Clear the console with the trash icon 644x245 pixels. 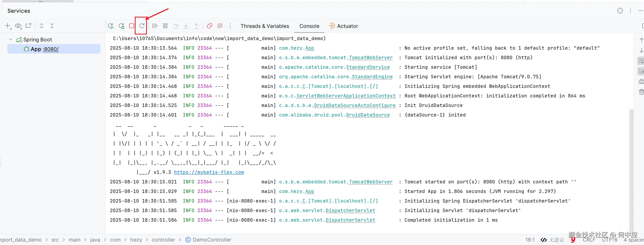(x=641, y=92)
